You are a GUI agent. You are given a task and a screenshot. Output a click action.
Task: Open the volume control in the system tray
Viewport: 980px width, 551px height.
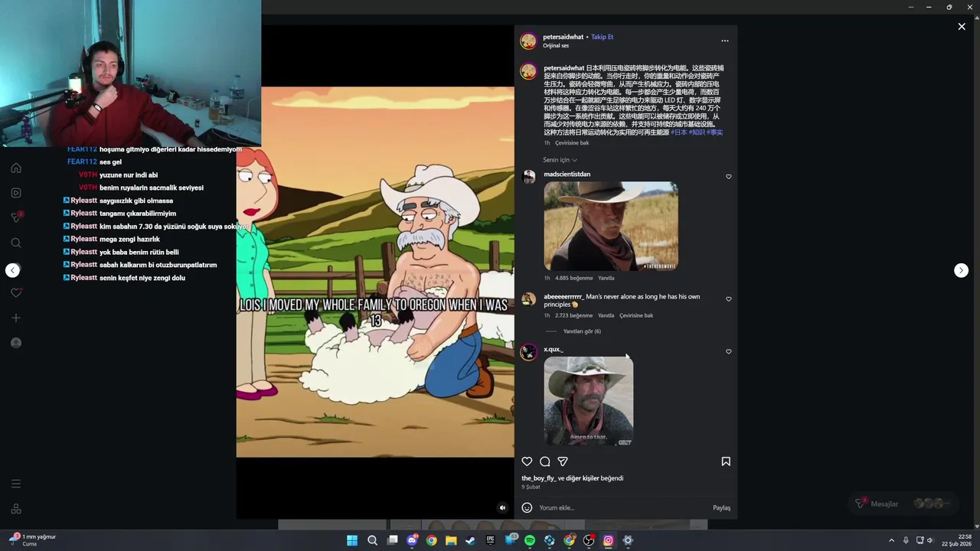pos(930,540)
